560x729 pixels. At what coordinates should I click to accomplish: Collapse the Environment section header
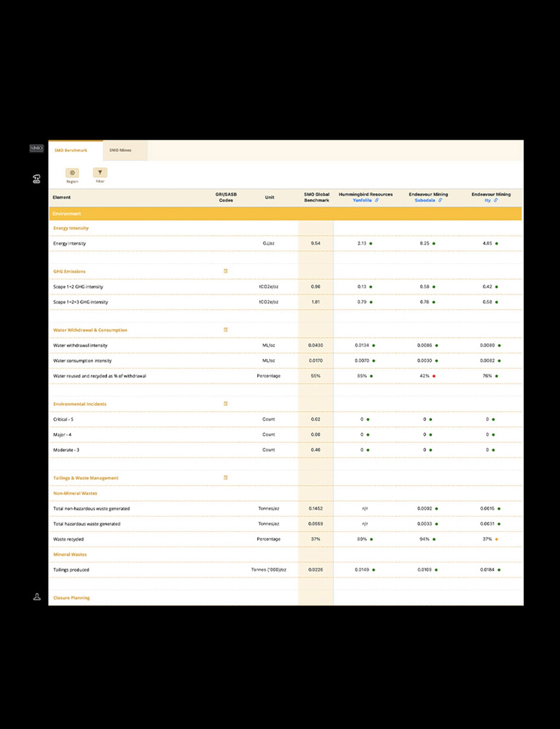coord(67,214)
